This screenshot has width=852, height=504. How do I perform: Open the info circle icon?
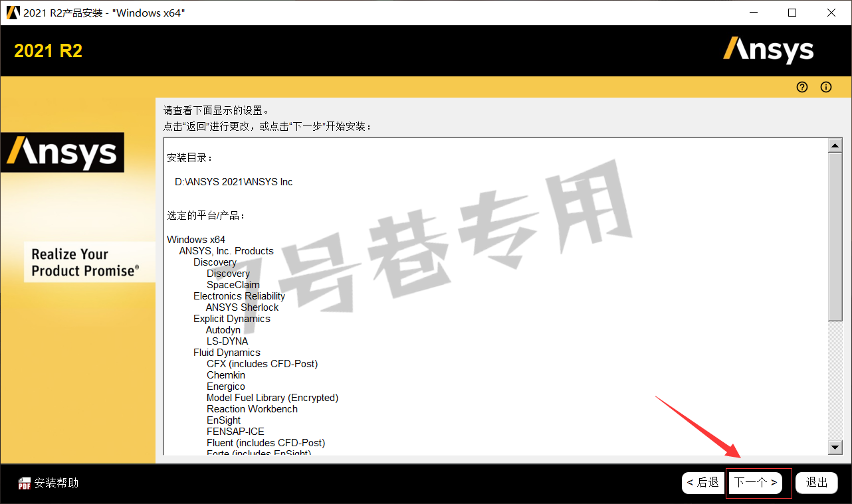click(826, 87)
